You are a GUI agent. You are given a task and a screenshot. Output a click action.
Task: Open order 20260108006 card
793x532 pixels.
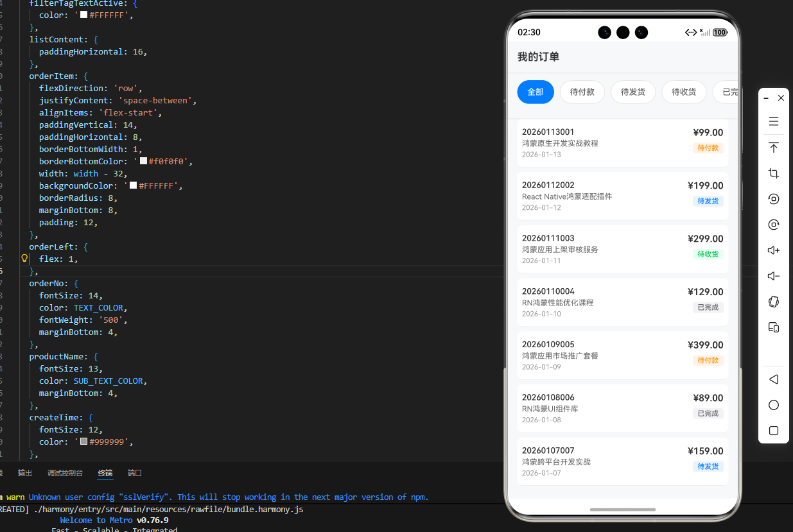click(623, 408)
